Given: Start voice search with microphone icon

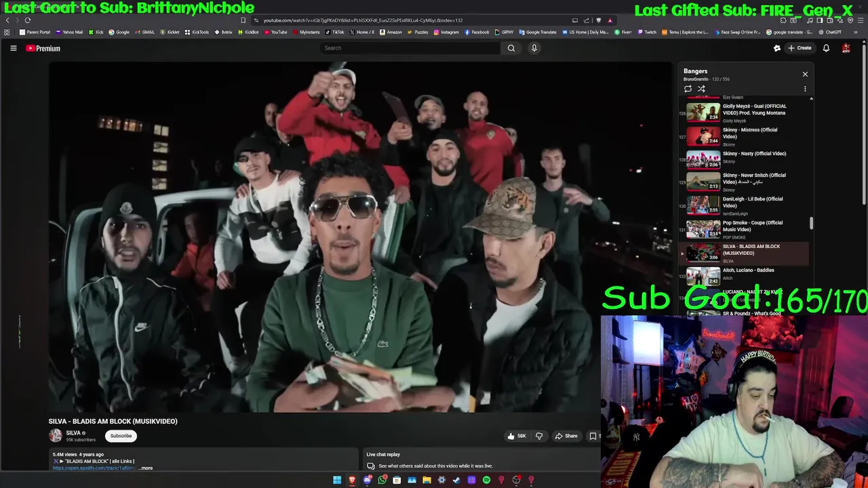Looking at the screenshot, I should point(534,48).
